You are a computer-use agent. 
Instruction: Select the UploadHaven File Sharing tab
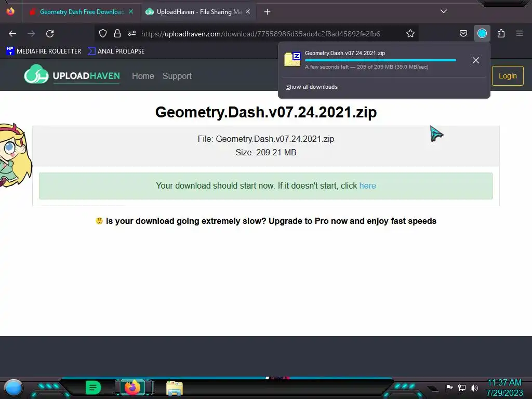198,12
